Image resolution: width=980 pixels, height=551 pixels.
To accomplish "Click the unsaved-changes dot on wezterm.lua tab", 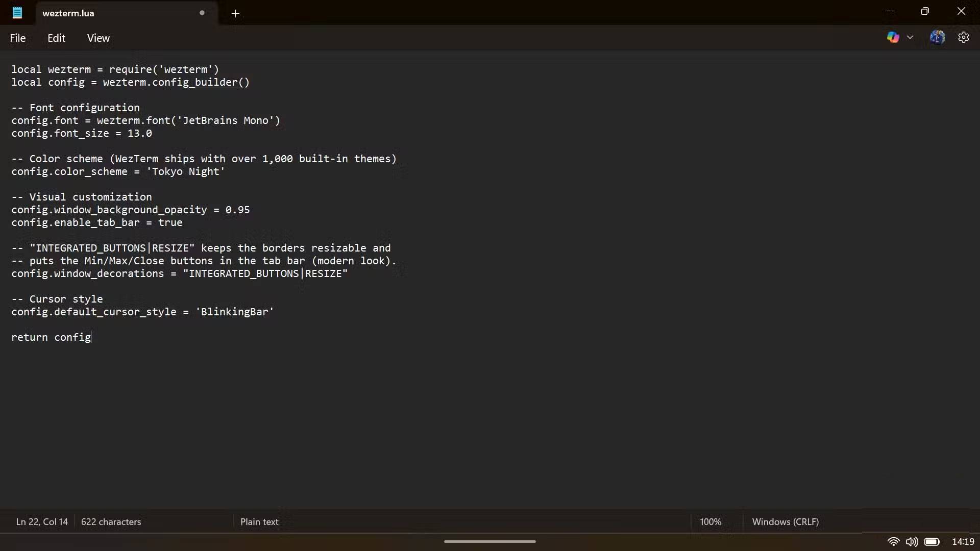I will point(202,13).
